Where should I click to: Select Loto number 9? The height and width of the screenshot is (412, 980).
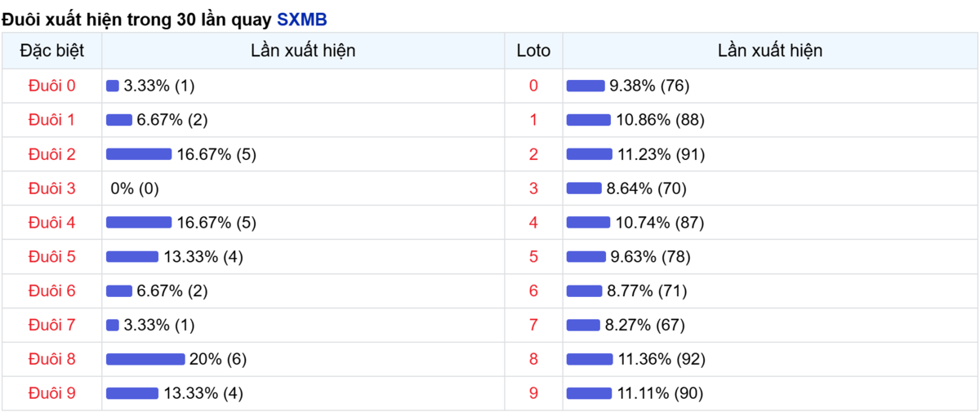533,393
